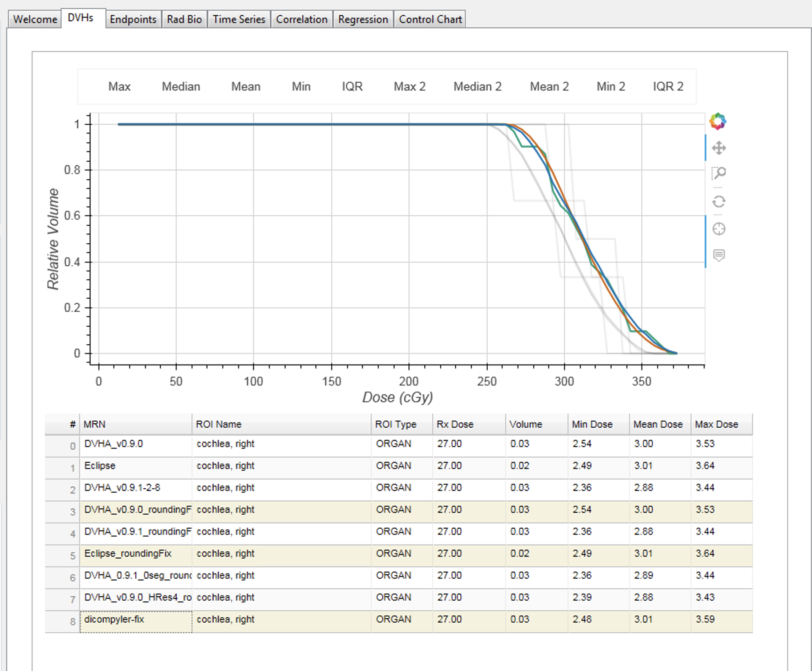This screenshot has height=671, width=812.
Task: Switch to the Time Series tab
Action: coord(239,19)
